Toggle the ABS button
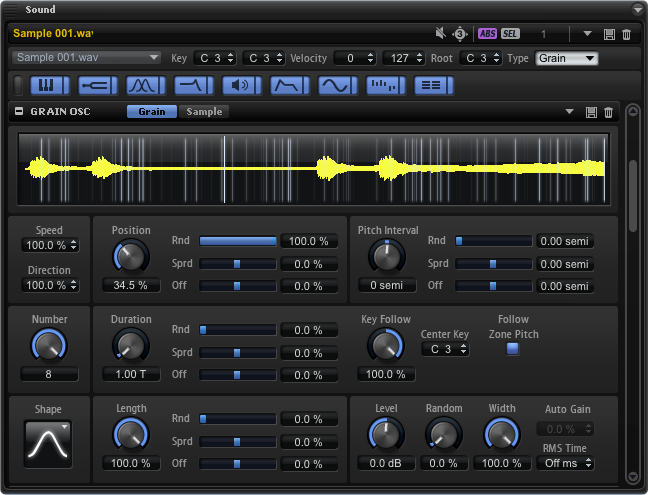 487,33
